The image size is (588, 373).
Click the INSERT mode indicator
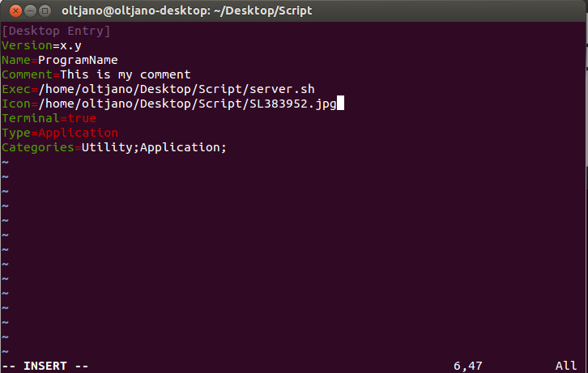tap(45, 366)
